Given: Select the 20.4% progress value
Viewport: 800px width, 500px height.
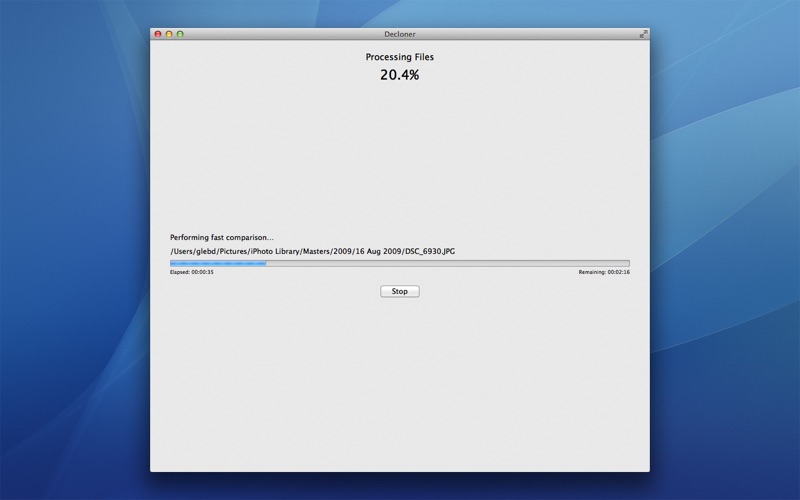Looking at the screenshot, I should click(x=399, y=75).
